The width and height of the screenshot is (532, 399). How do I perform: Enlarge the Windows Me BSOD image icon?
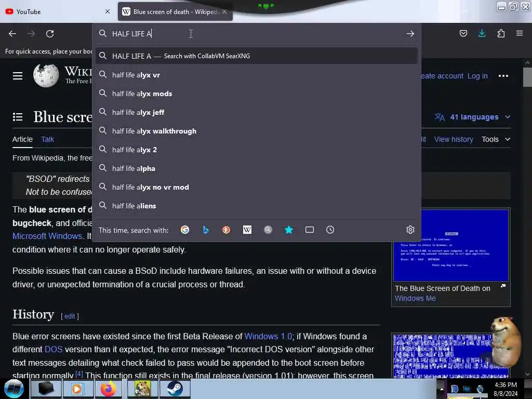(503, 286)
